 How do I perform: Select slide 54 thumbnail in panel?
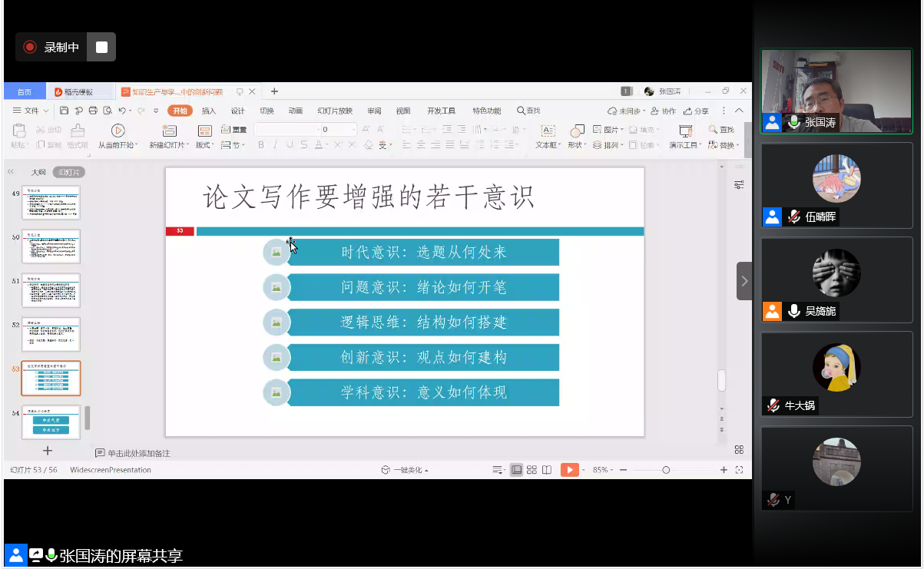51,422
